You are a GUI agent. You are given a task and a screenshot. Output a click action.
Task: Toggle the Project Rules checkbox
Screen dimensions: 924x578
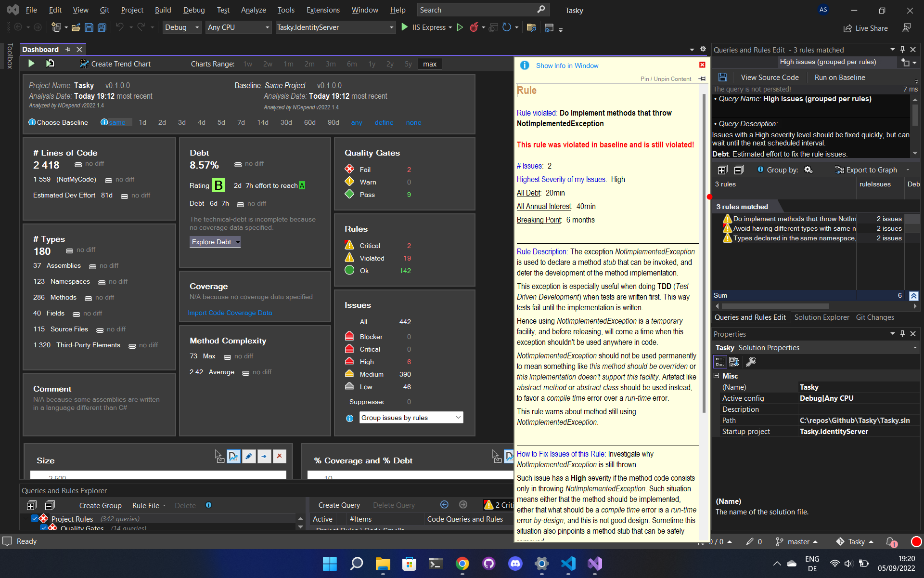tap(35, 519)
